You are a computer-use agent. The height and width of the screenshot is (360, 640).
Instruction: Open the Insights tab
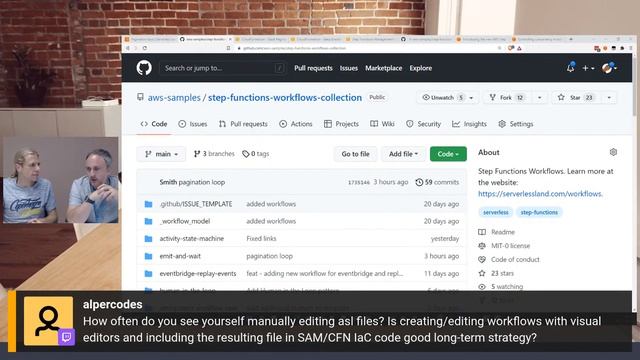[469, 124]
